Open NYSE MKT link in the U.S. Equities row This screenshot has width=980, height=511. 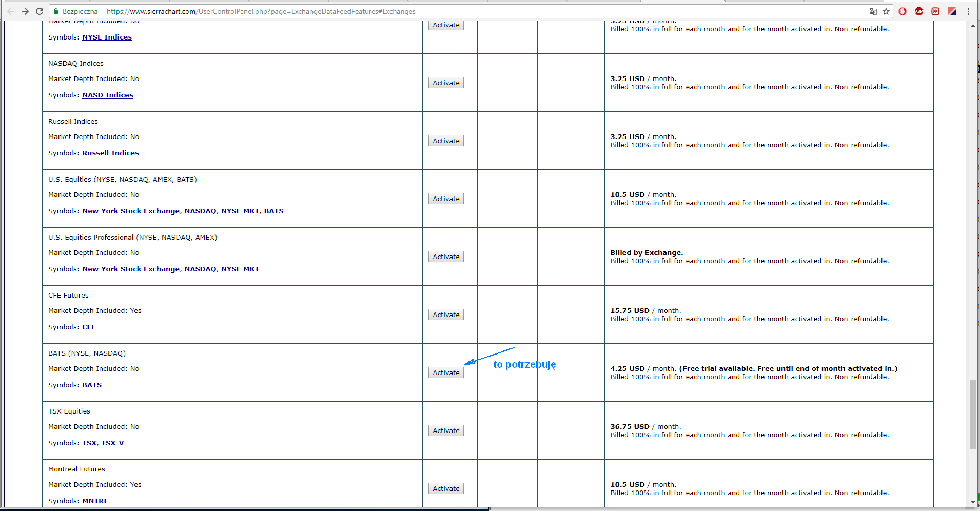240,211
